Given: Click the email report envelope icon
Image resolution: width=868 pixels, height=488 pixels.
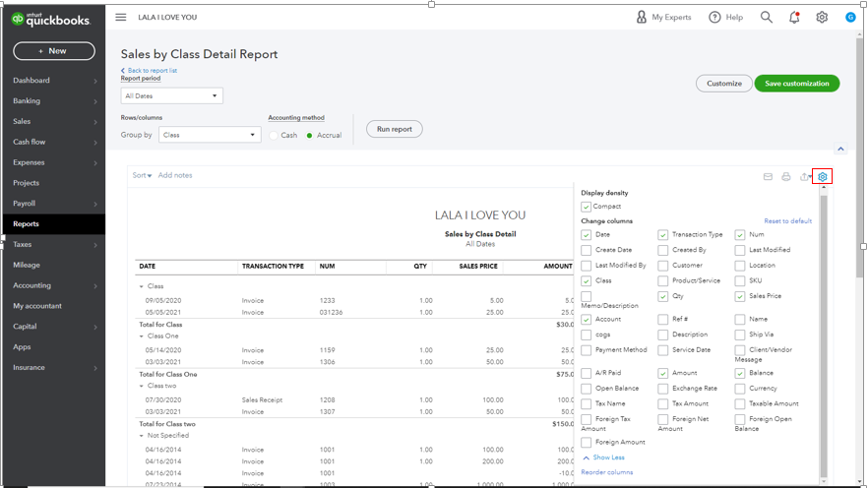Looking at the screenshot, I should (x=768, y=177).
